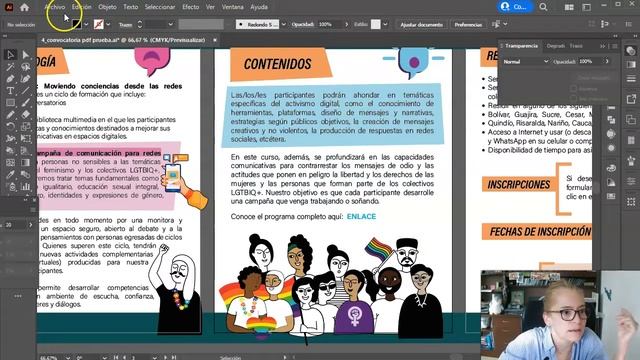
Task: Expand the opacity slider arrow in Transparencia panel
Action: 607,61
